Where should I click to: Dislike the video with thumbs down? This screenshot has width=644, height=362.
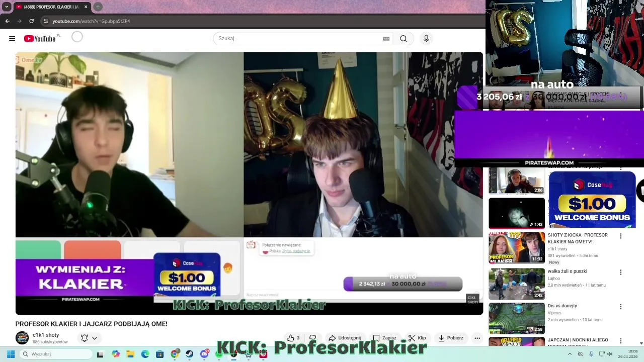(x=312, y=338)
